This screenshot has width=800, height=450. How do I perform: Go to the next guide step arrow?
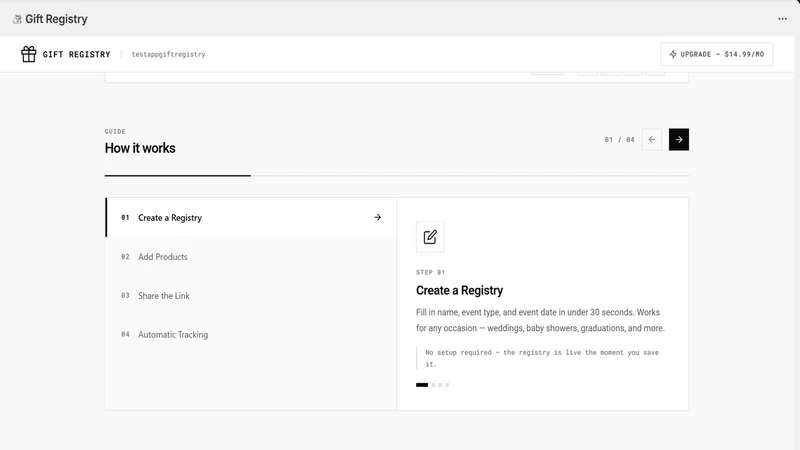tap(679, 139)
